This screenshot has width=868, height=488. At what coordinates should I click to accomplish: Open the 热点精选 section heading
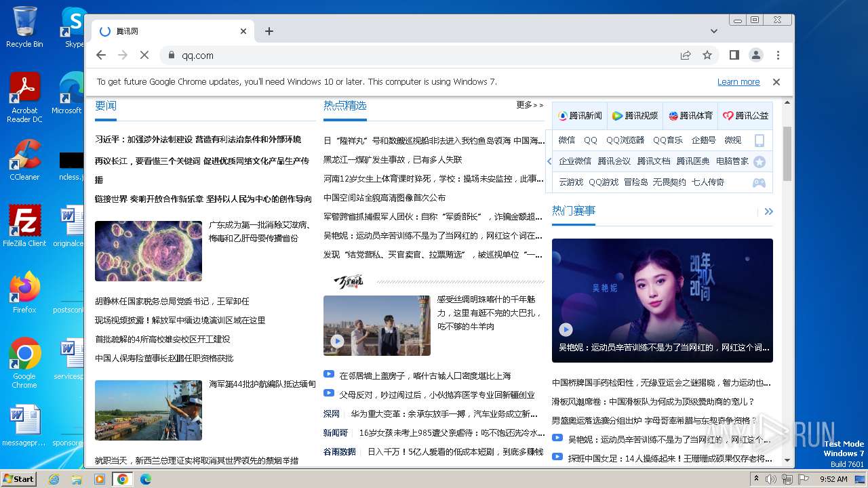click(345, 106)
